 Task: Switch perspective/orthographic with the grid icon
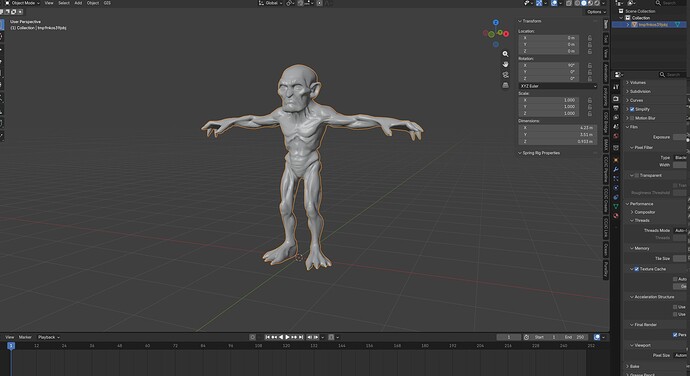(x=505, y=85)
